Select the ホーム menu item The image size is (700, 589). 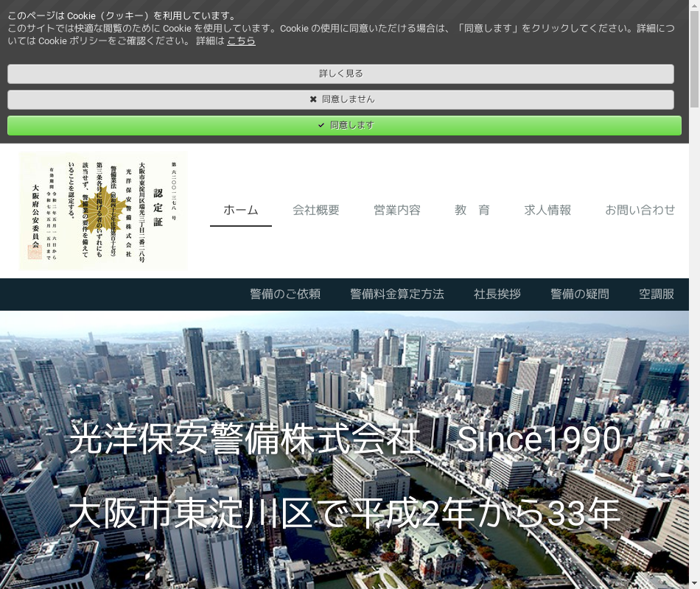pos(241,210)
